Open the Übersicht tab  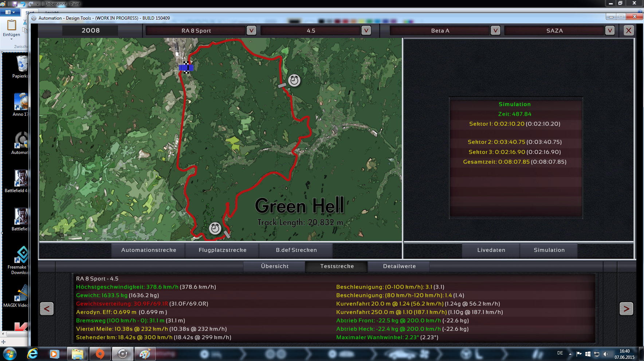pyautogui.click(x=275, y=266)
